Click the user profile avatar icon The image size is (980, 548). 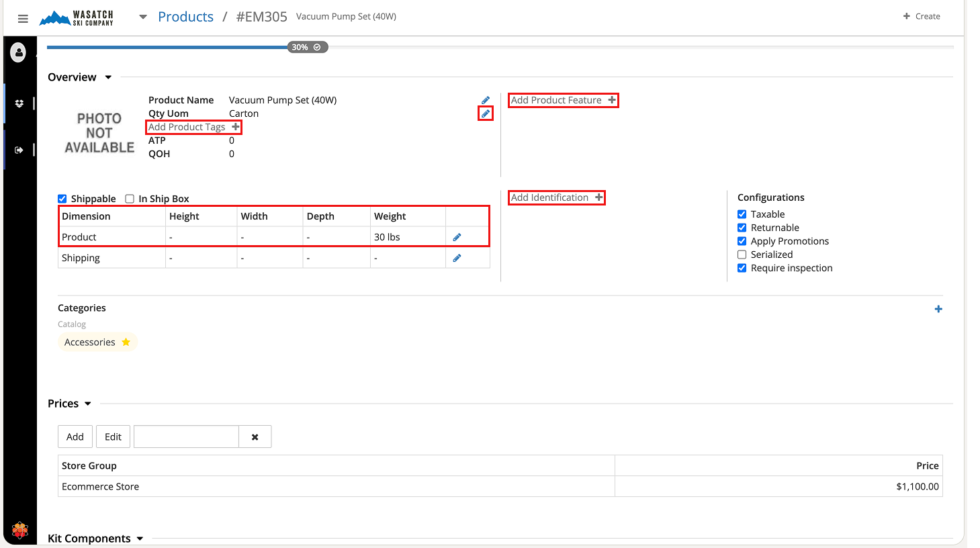click(19, 52)
